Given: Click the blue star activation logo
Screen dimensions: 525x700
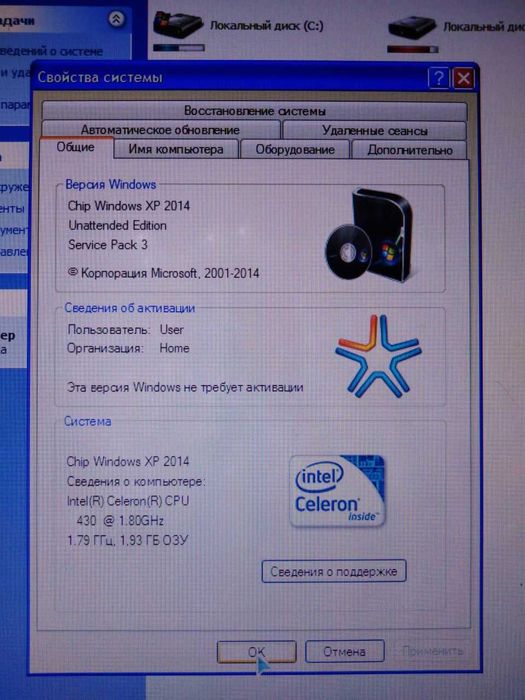Looking at the screenshot, I should point(378,356).
